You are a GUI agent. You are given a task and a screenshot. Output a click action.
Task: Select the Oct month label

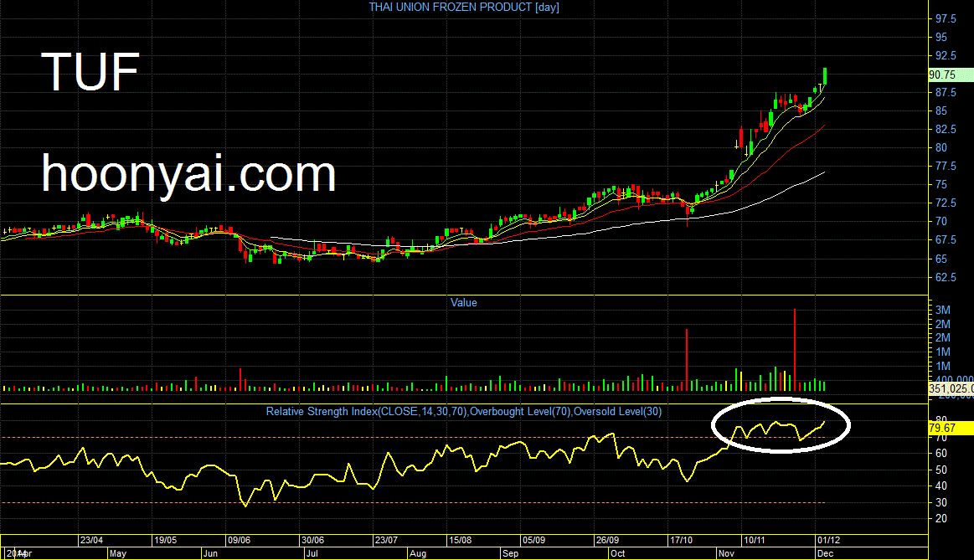(617, 553)
